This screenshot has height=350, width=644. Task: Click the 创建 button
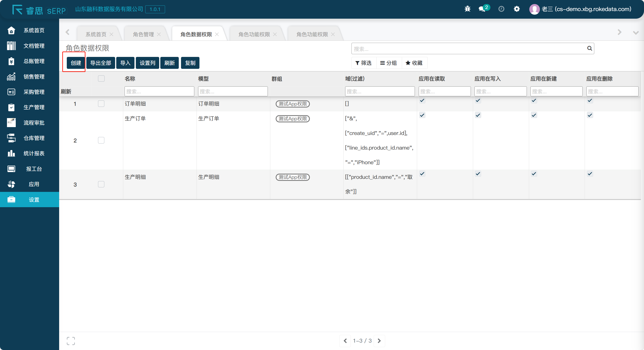[x=76, y=63]
